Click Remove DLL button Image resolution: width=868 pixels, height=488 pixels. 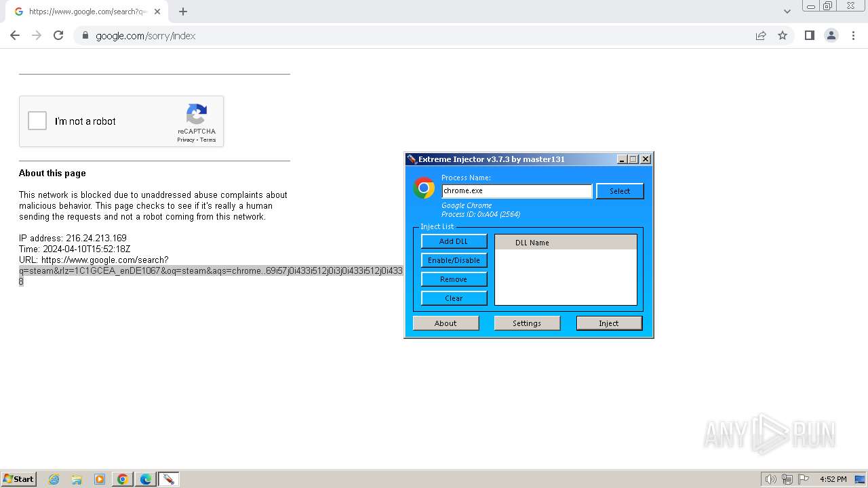[454, 279]
